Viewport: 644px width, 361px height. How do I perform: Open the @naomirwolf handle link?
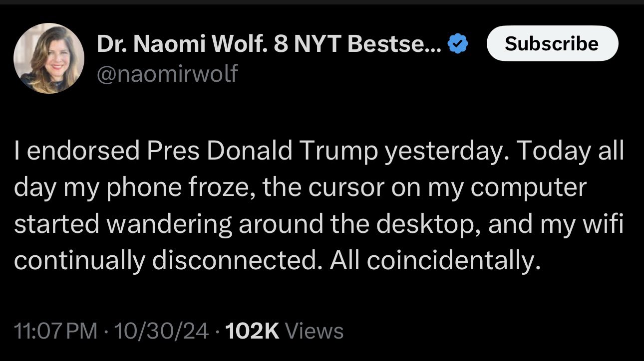click(x=167, y=74)
